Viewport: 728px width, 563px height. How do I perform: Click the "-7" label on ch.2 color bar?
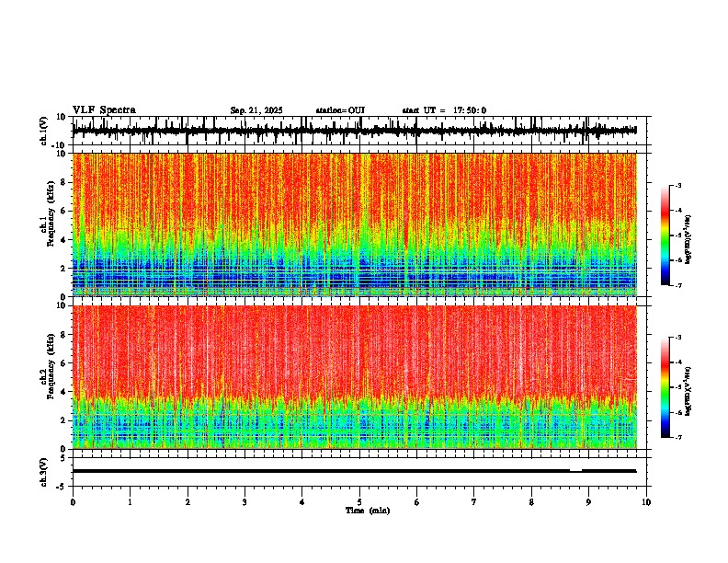coord(678,437)
